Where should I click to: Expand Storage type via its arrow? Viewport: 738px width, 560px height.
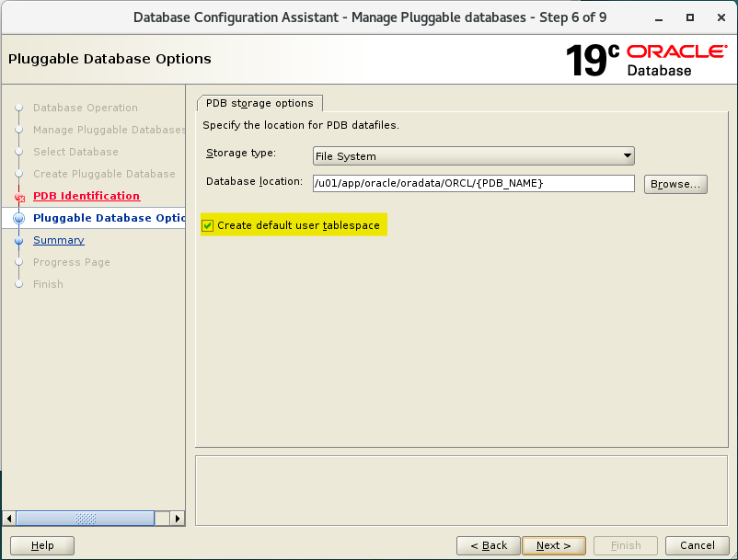point(627,155)
